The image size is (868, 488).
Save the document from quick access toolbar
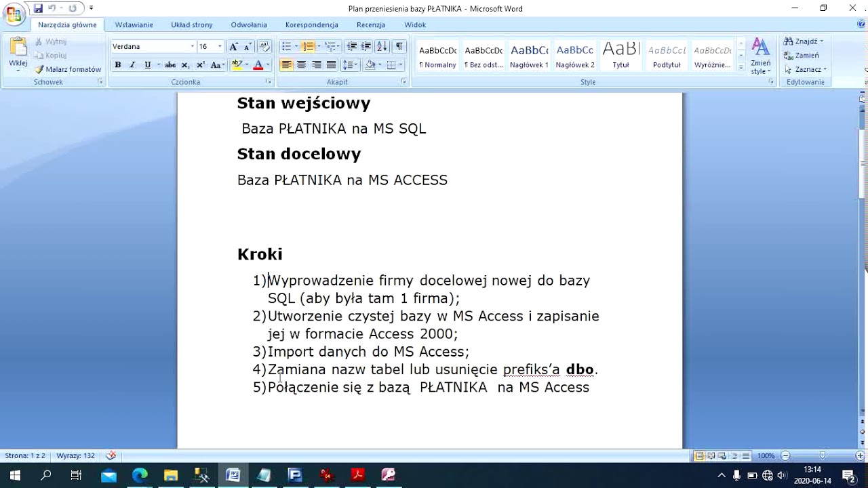(38, 8)
